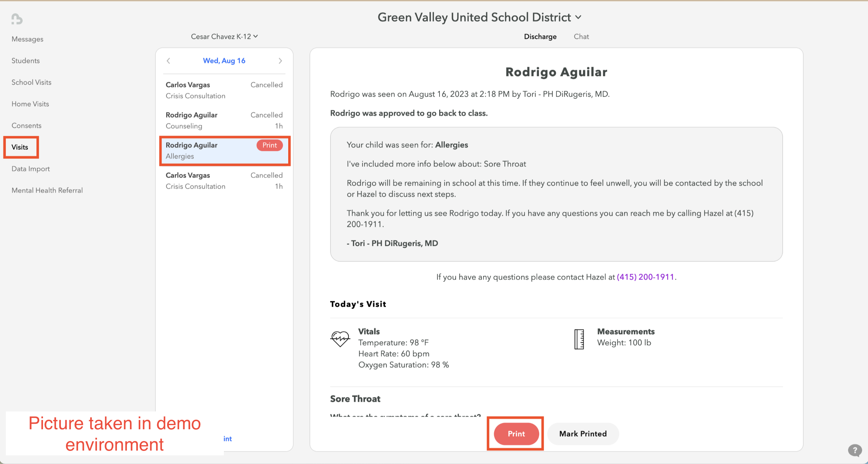The height and width of the screenshot is (464, 868).
Task: Open Home Visits in the sidebar
Action: point(30,104)
